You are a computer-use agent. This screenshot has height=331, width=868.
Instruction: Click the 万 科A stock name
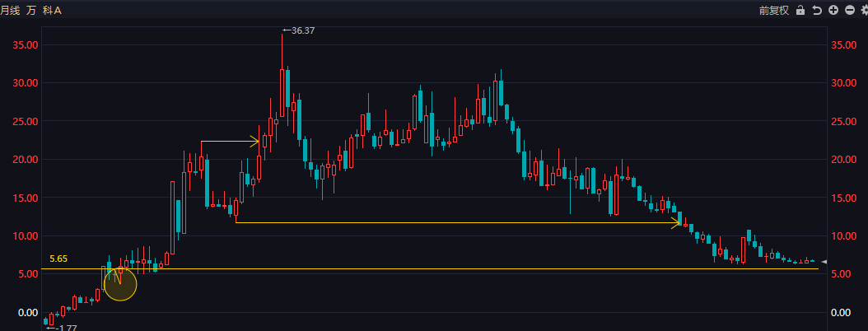[x=44, y=10]
